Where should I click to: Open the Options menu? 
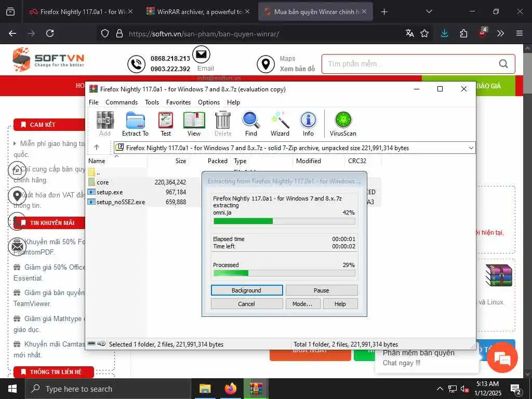pos(209,102)
